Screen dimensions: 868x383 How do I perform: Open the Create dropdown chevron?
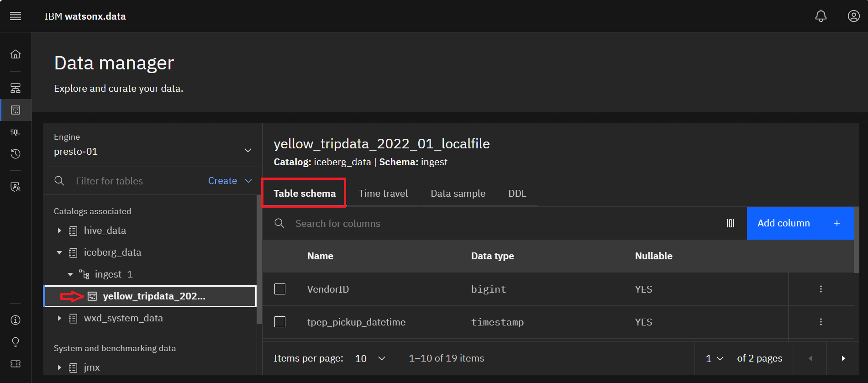coord(248,181)
